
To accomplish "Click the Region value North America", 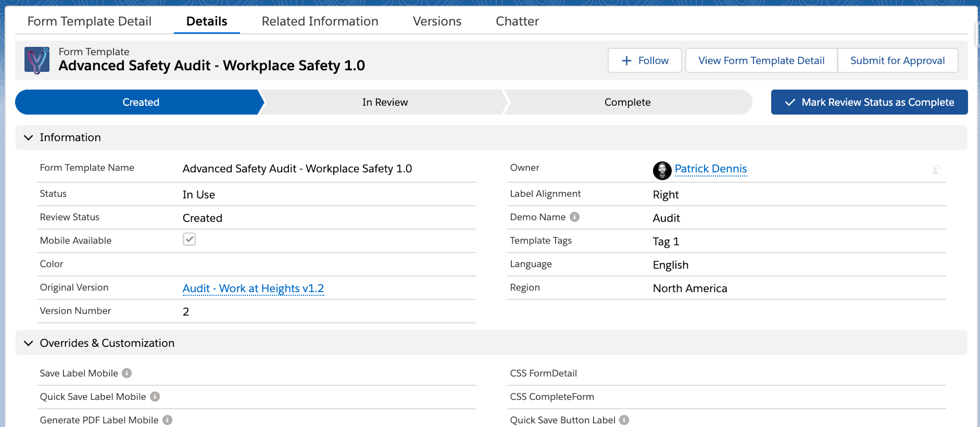I will tap(690, 288).
